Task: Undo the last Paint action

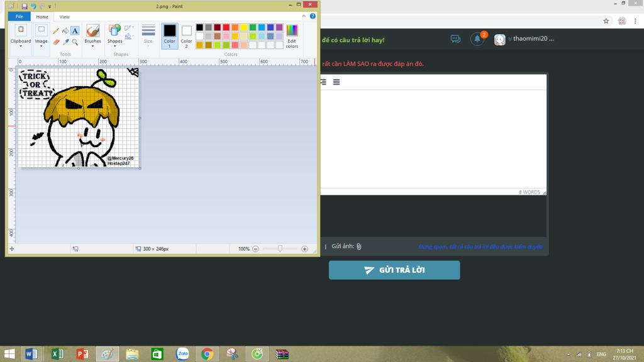Action: [x=33, y=6]
